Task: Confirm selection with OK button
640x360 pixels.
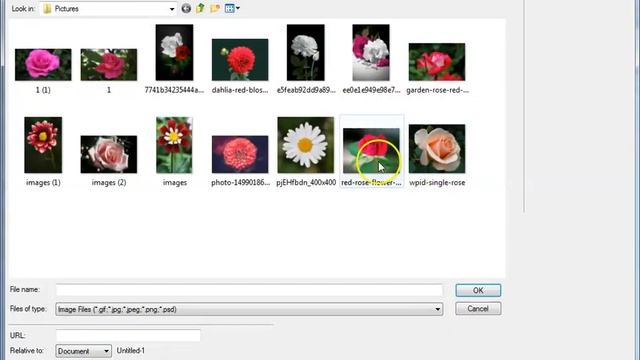Action: point(478,290)
